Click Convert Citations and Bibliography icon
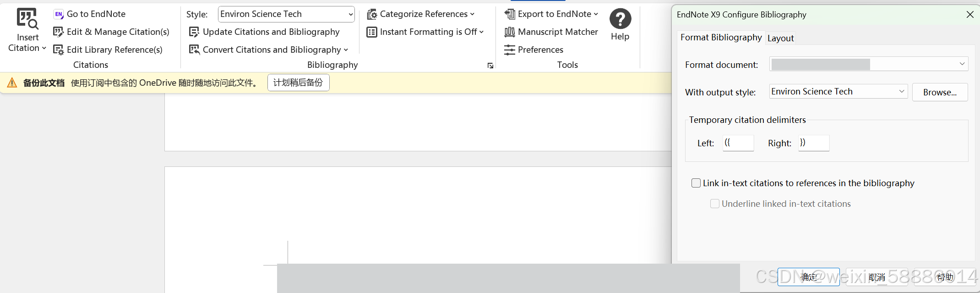Viewport: 980px width, 293px height. 194,50
